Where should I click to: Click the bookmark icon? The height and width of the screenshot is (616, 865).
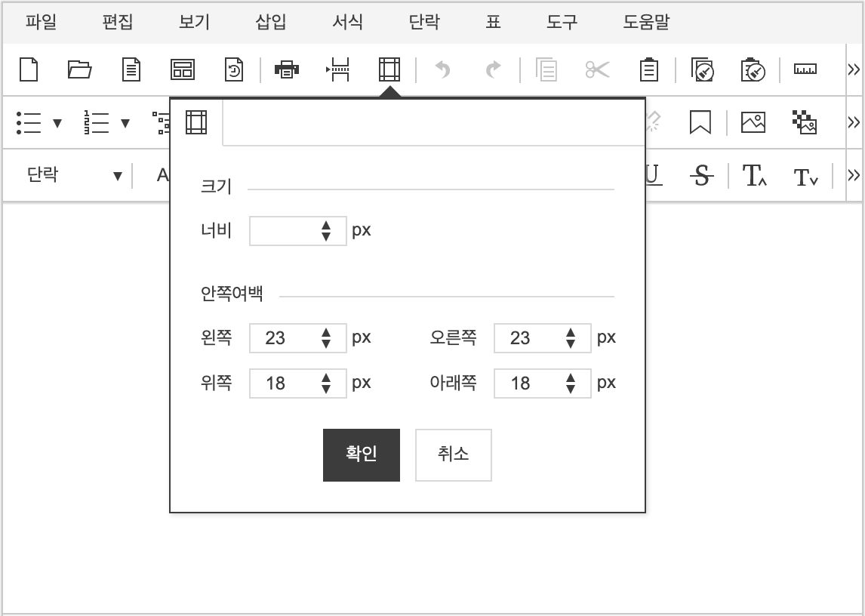tap(700, 122)
